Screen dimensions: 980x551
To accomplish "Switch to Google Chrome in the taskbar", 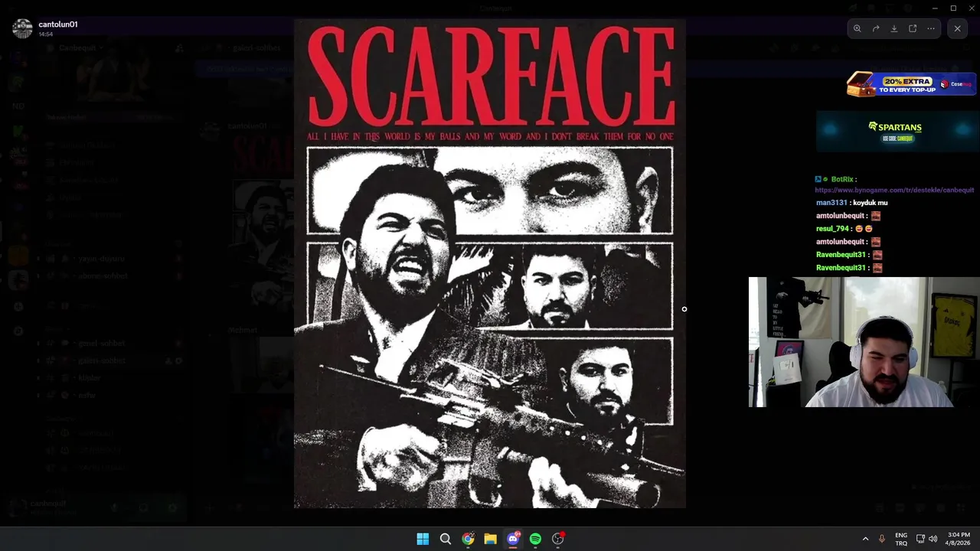I will point(468,539).
